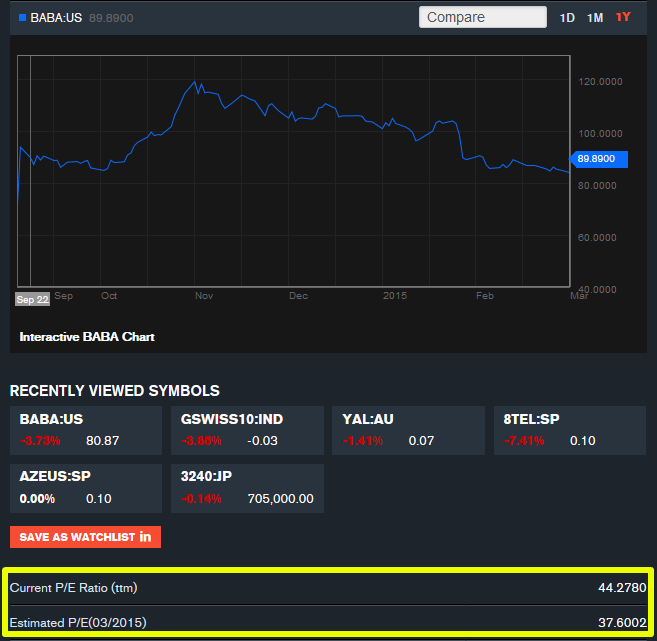Click the 44.2780 P/E value
Image resolution: width=657 pixels, height=641 pixels.
point(622,588)
